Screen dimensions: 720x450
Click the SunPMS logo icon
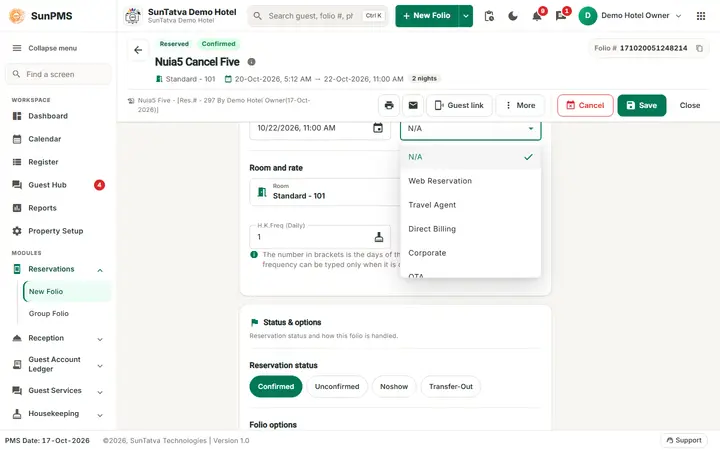(x=17, y=16)
